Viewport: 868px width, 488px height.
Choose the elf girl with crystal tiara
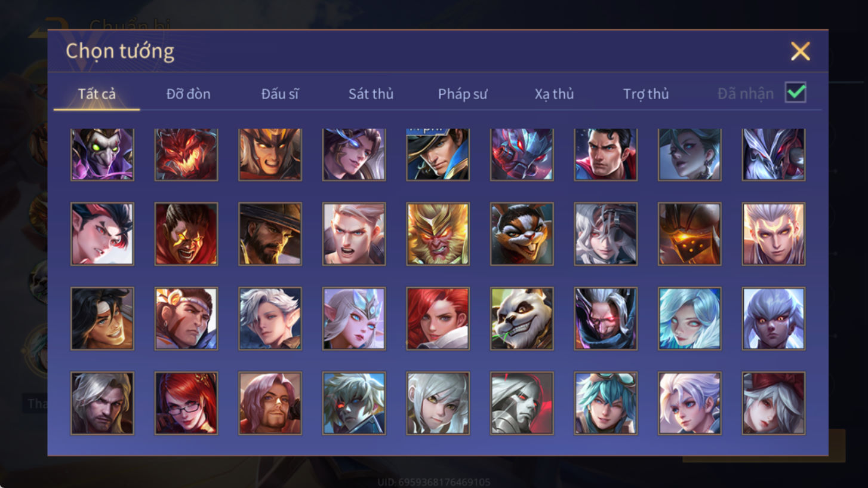354,318
